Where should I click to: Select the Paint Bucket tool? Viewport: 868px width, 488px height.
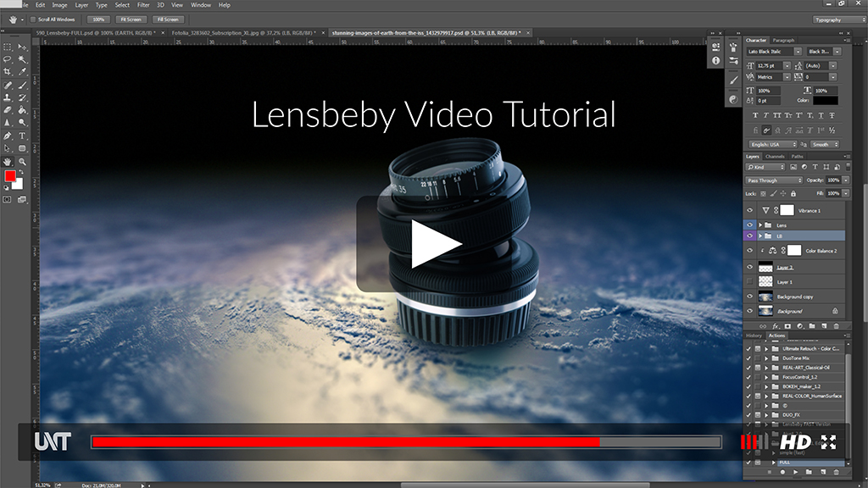[22, 110]
